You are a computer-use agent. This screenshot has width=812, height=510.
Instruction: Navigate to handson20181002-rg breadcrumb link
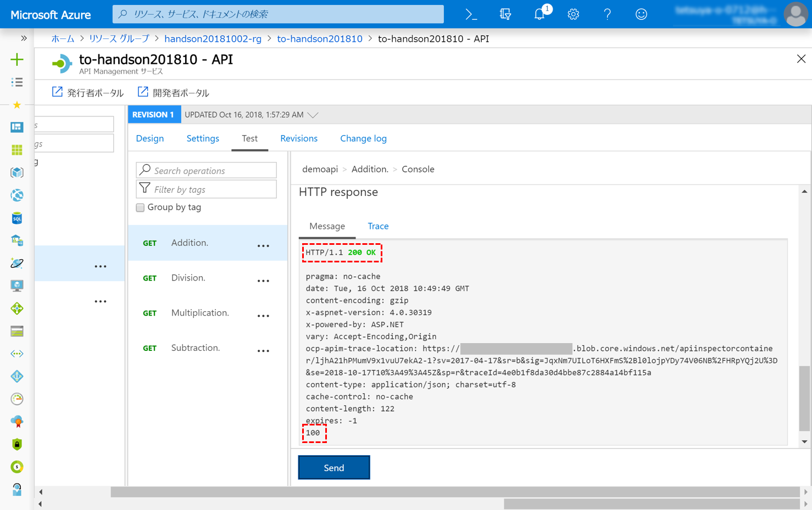(213, 38)
